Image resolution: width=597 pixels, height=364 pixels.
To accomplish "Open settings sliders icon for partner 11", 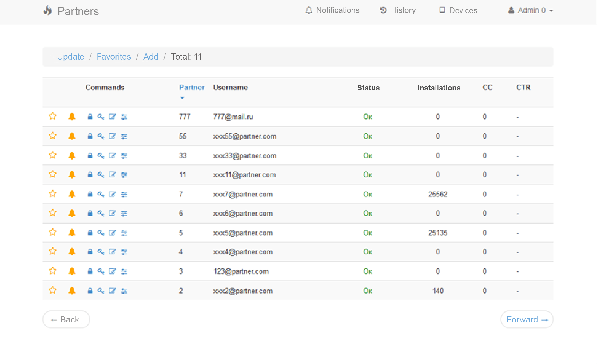I will point(124,175).
